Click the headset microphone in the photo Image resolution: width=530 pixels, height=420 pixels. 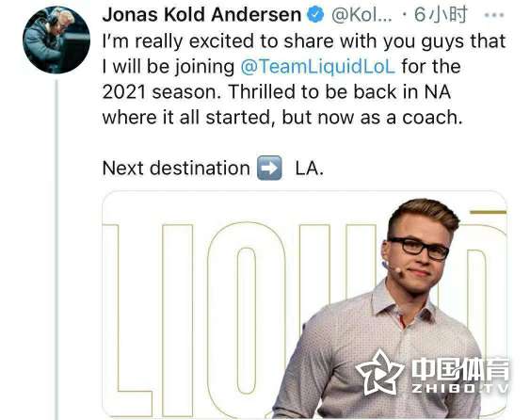(x=392, y=267)
